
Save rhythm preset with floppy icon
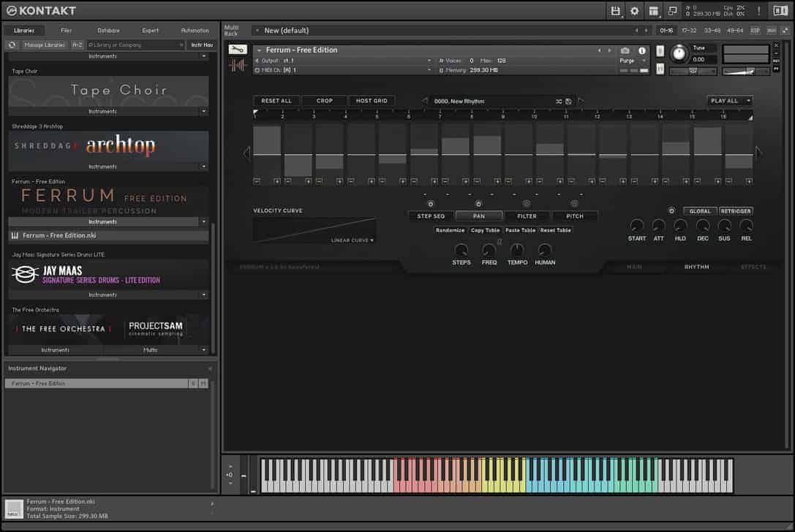point(568,101)
